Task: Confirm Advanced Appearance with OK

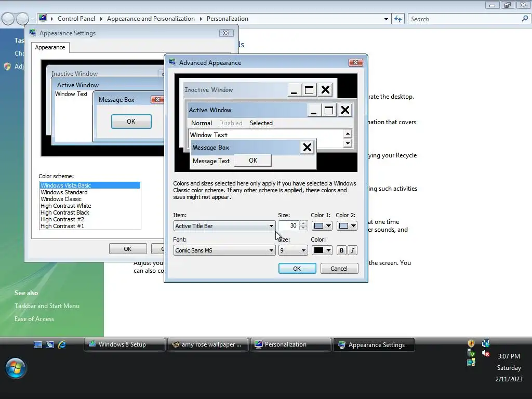Action: click(297, 269)
